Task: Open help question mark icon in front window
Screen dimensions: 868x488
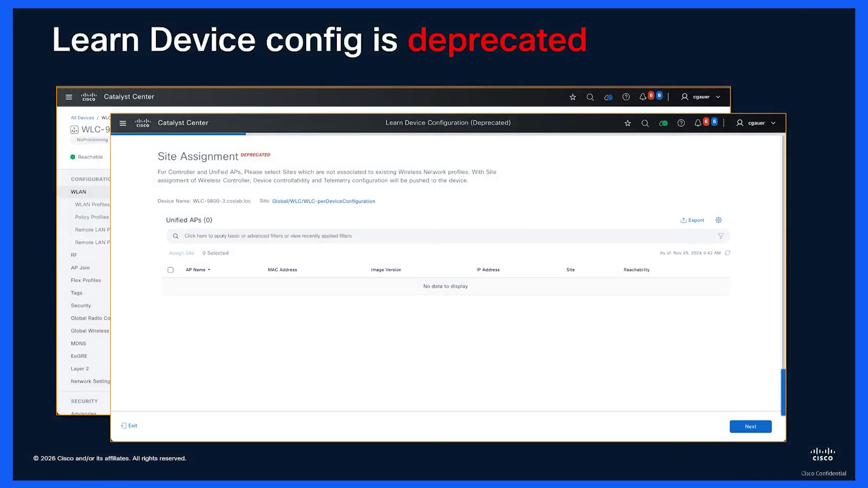Action: pyautogui.click(x=681, y=123)
